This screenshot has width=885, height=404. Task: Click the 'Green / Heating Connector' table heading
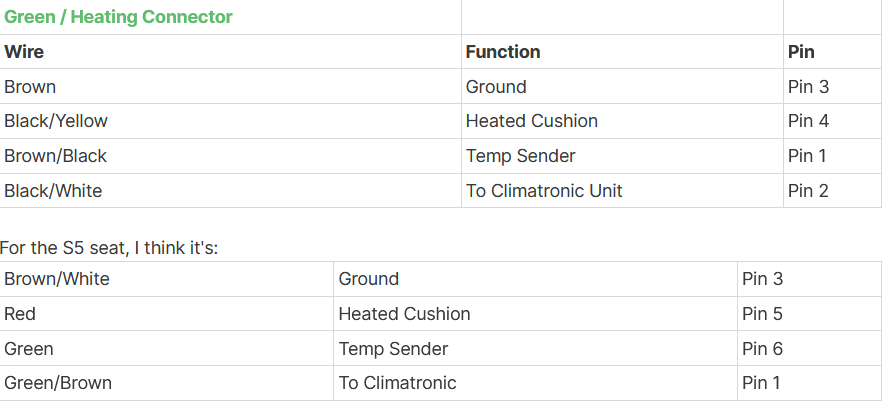[118, 17]
